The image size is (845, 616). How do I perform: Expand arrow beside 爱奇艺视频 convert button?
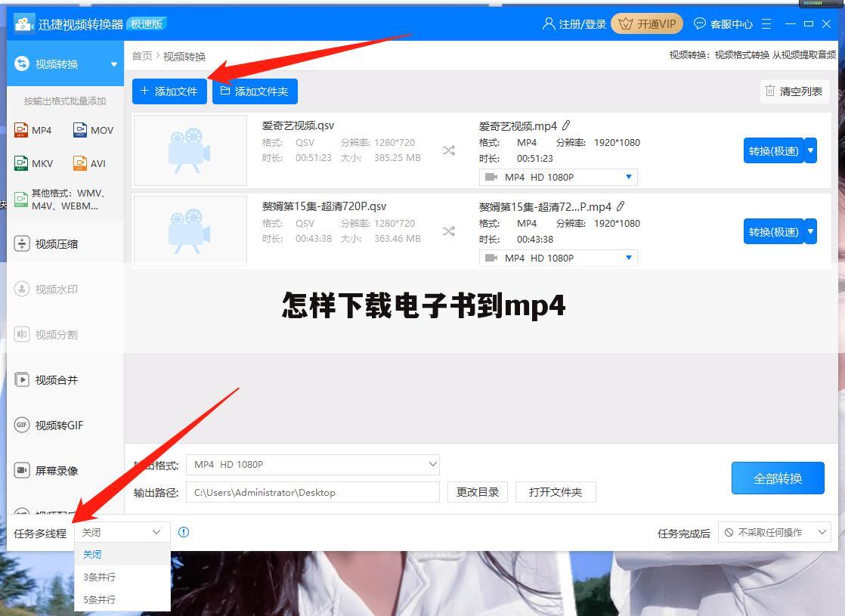(810, 151)
